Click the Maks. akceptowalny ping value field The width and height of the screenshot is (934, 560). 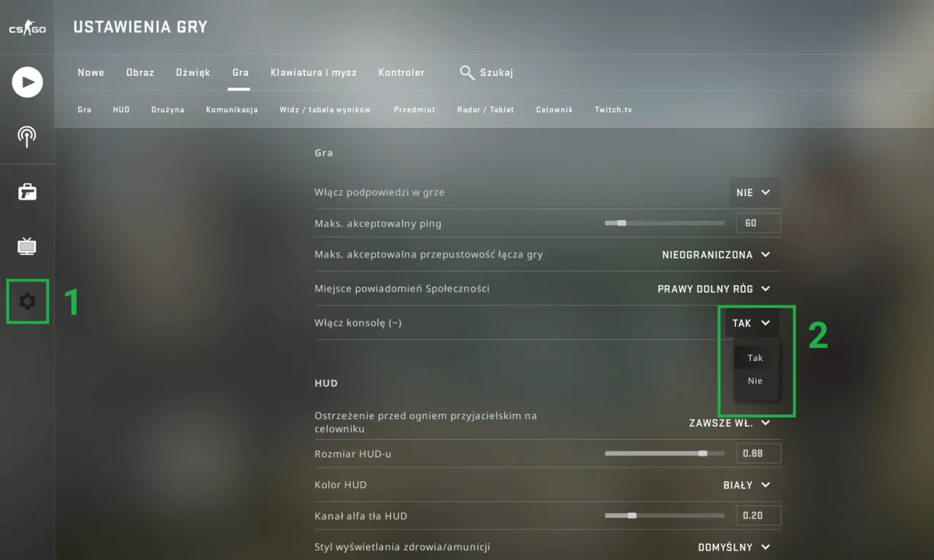pyautogui.click(x=758, y=222)
